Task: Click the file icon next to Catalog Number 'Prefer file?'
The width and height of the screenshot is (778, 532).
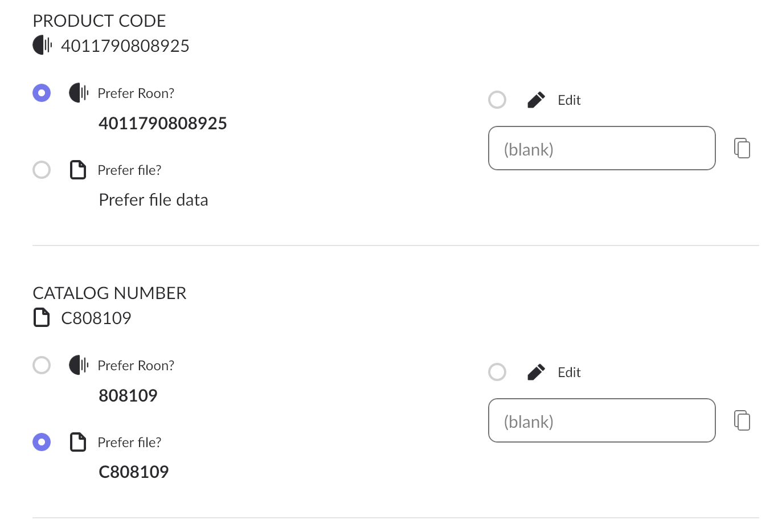Action: tap(78, 442)
